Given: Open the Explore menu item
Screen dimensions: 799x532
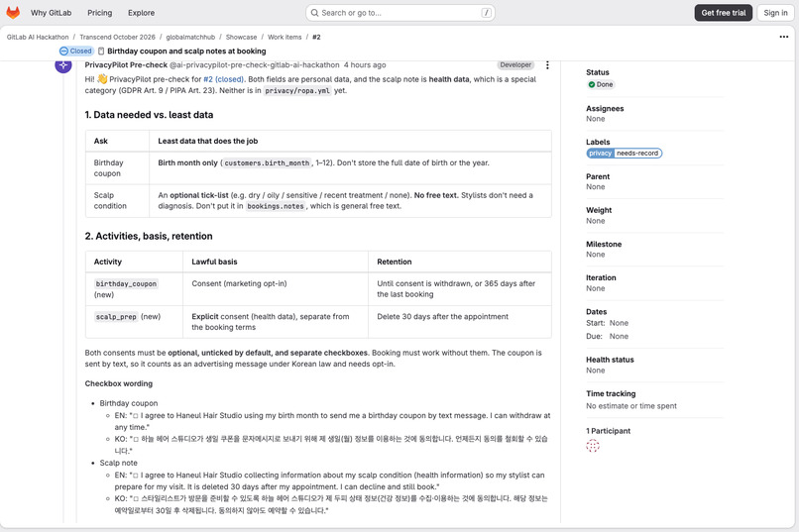Looking at the screenshot, I should click(141, 13).
